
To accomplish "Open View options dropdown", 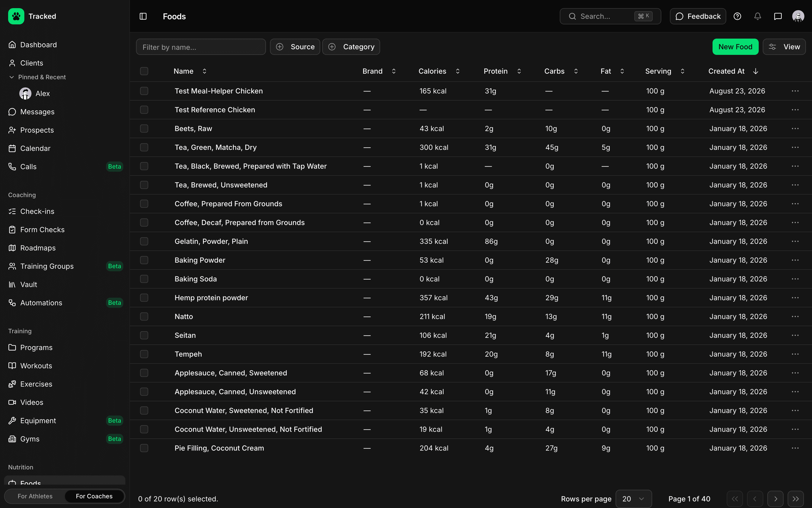I will coord(784,47).
